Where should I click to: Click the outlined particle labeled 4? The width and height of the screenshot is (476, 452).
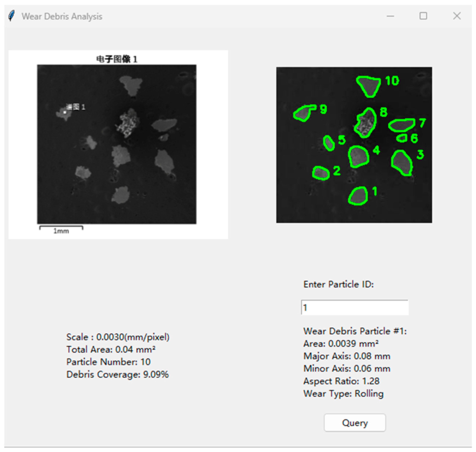click(358, 157)
